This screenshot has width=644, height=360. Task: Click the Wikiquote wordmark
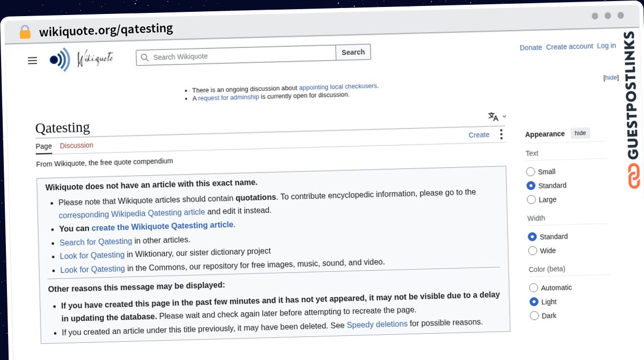(x=95, y=58)
